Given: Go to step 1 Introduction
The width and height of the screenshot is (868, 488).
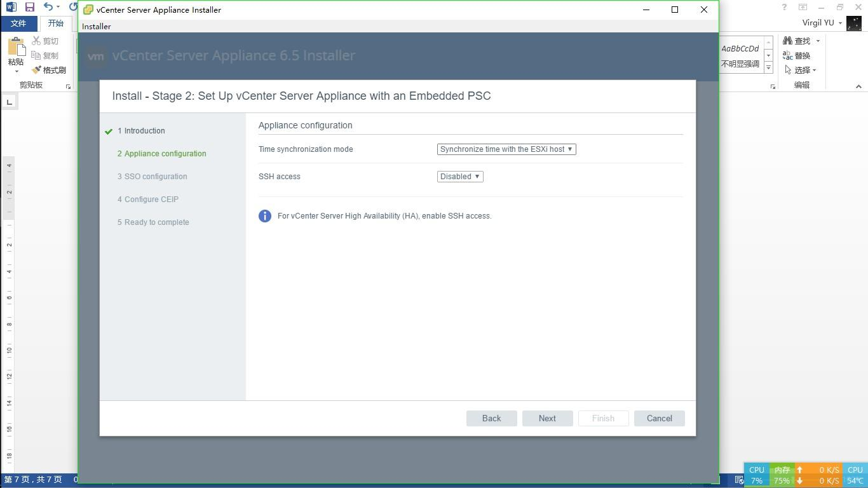Looking at the screenshot, I should [x=141, y=131].
